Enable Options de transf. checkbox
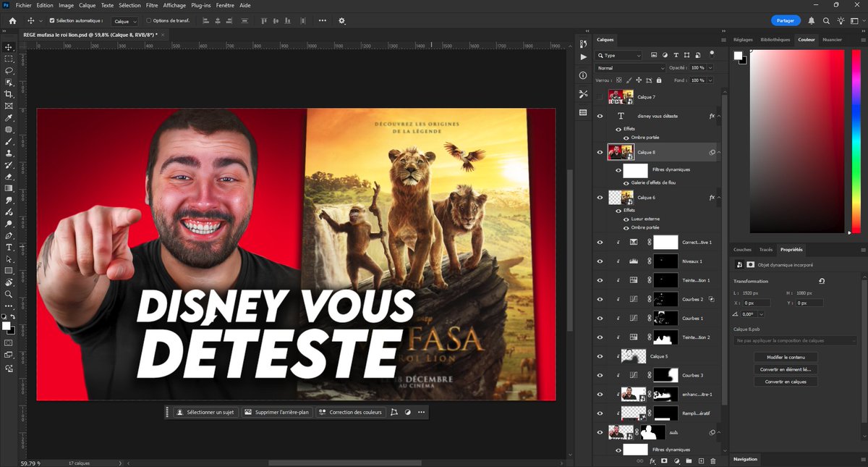868x467 pixels. (x=148, y=21)
